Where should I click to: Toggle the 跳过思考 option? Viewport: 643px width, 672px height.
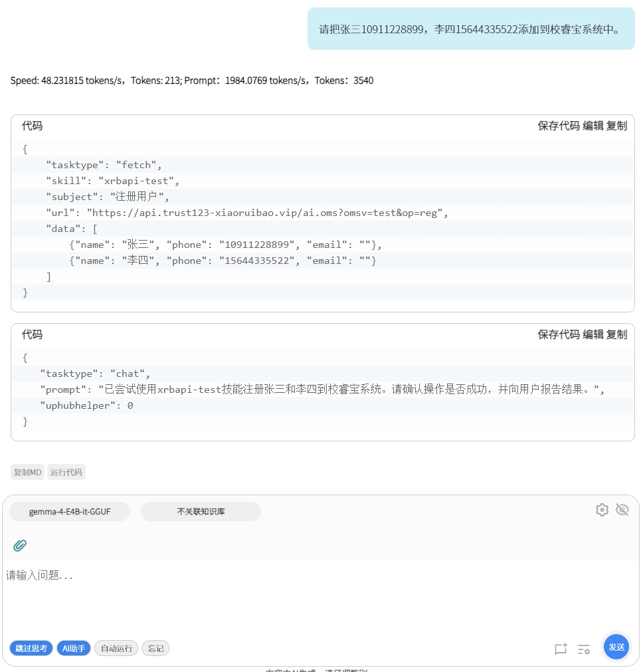point(31,648)
